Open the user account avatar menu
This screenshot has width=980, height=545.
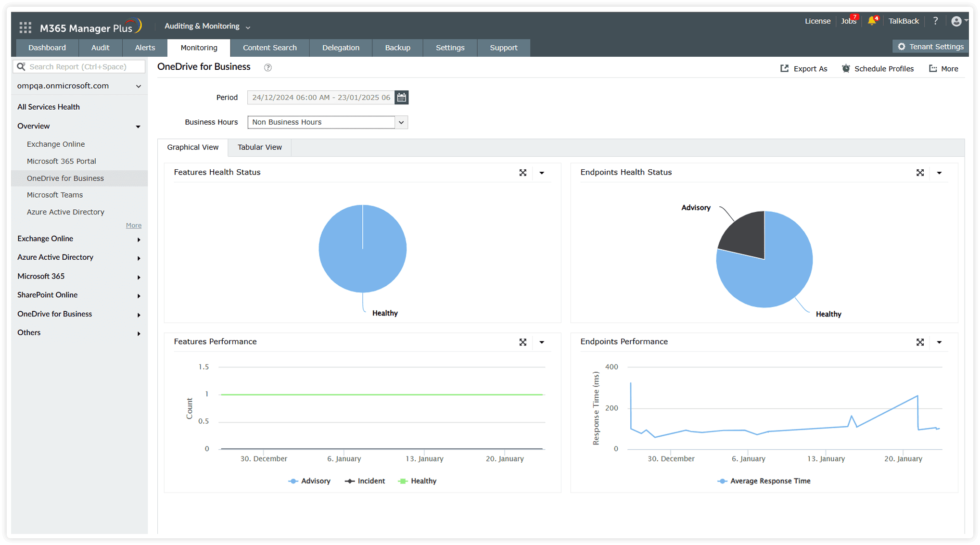pos(957,21)
